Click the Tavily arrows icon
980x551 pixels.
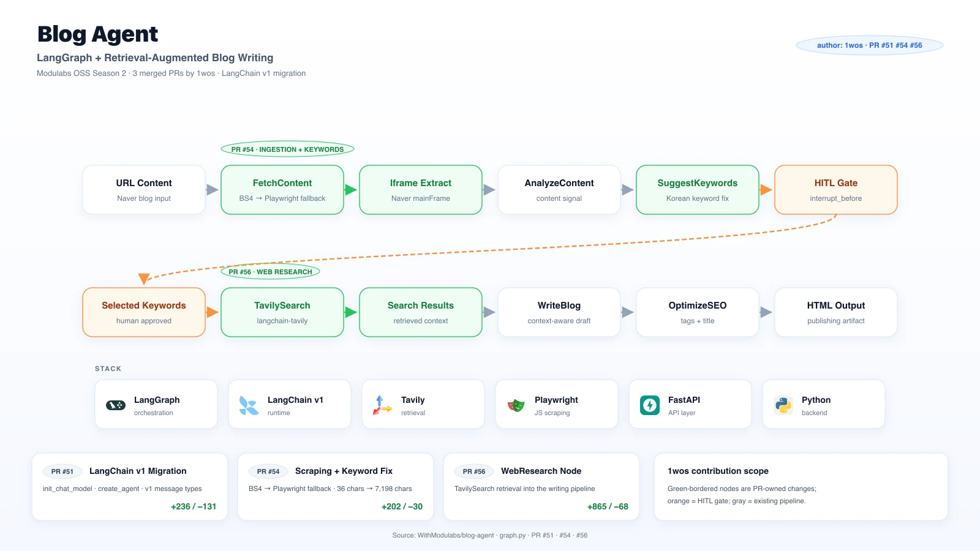(x=382, y=405)
